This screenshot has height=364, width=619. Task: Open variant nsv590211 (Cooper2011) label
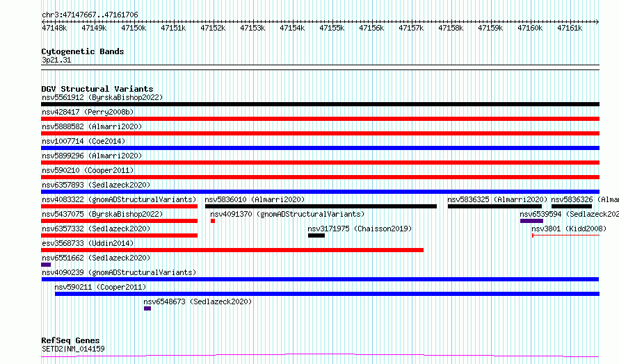pos(100,287)
